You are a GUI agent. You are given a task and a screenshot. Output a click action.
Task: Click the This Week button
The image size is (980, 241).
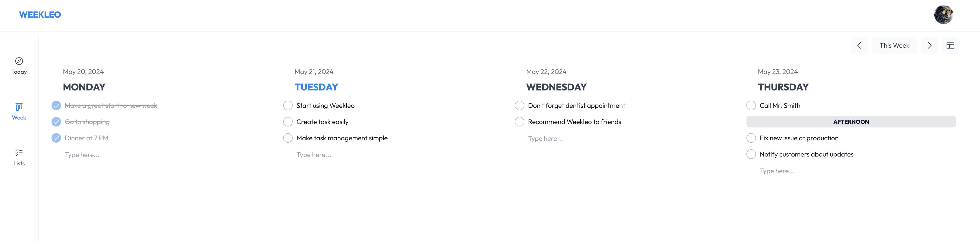click(894, 45)
